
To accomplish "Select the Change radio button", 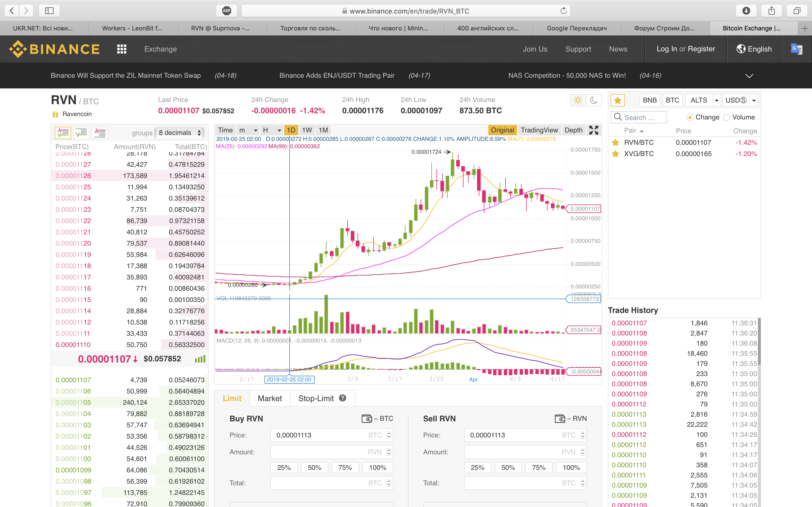I will (x=690, y=117).
